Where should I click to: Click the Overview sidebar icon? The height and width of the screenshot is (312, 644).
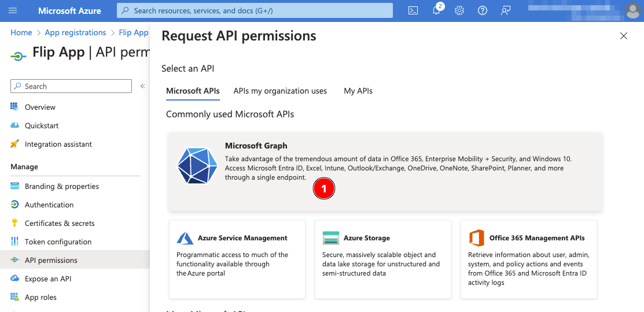click(14, 107)
